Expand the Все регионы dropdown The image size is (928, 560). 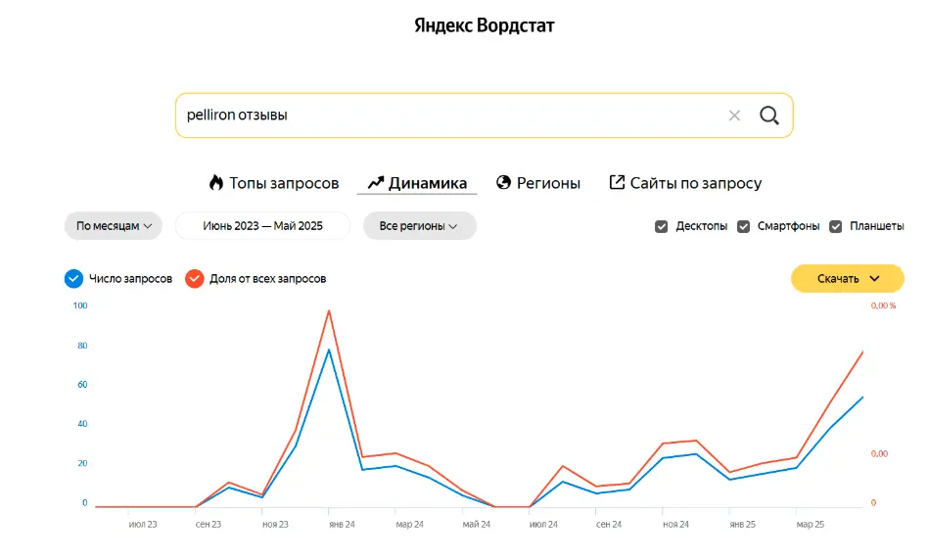coord(420,225)
